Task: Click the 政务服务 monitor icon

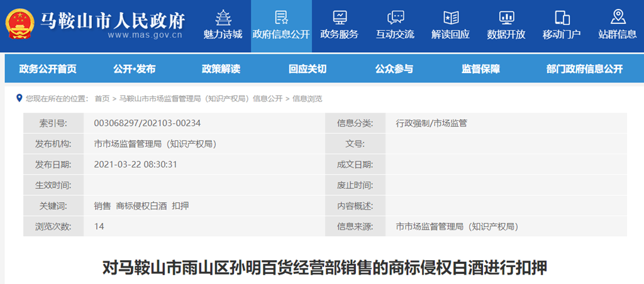Action: tap(340, 18)
